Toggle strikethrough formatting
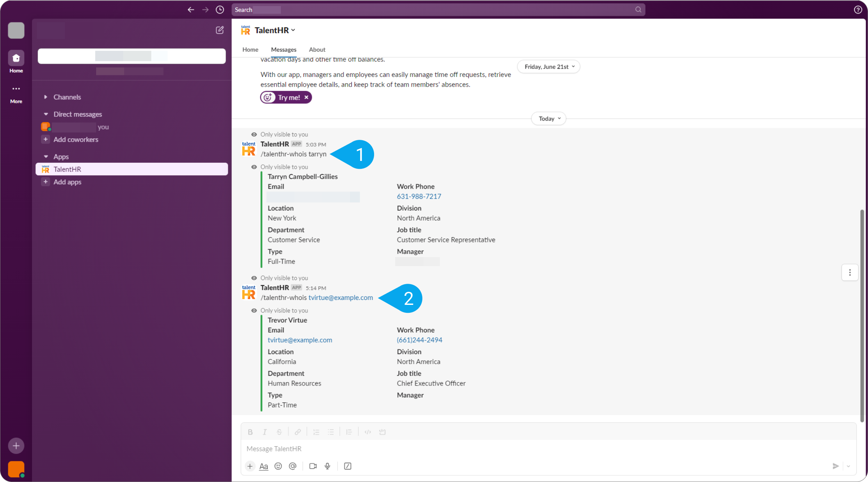 279,432
